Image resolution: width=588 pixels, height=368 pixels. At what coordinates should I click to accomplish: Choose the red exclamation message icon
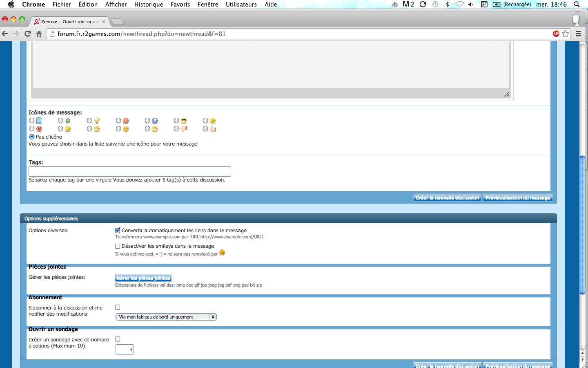click(x=118, y=121)
